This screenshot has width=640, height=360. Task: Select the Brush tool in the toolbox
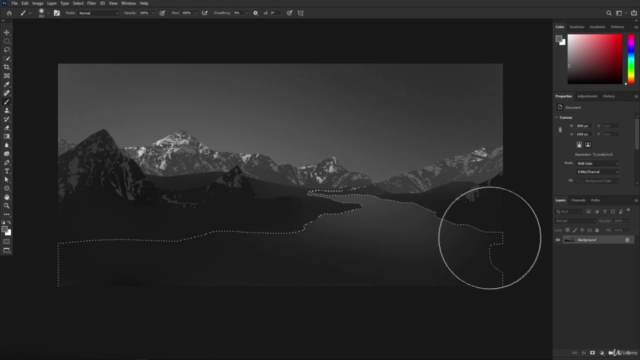[x=7, y=102]
